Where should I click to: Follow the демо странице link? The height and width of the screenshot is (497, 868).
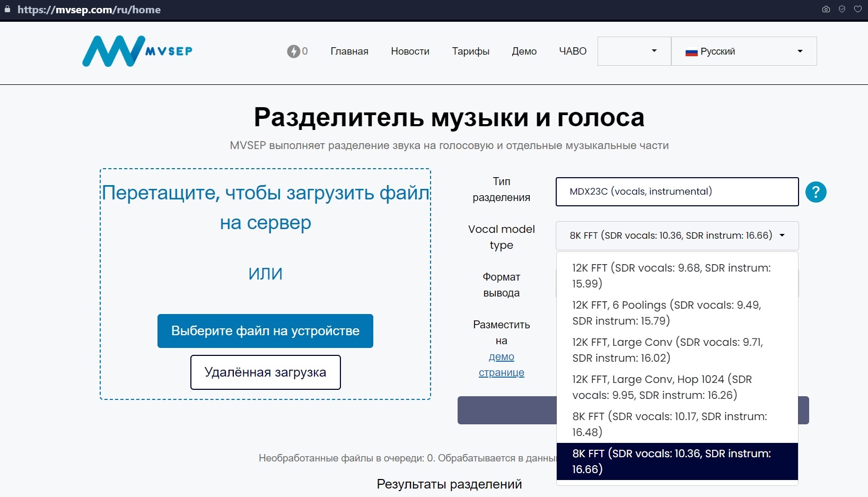(x=501, y=364)
